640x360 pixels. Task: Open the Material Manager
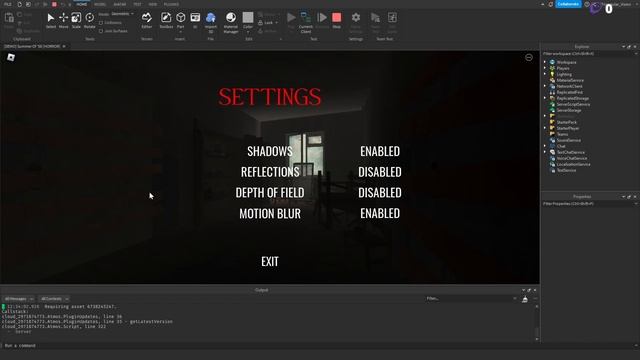pos(231,21)
